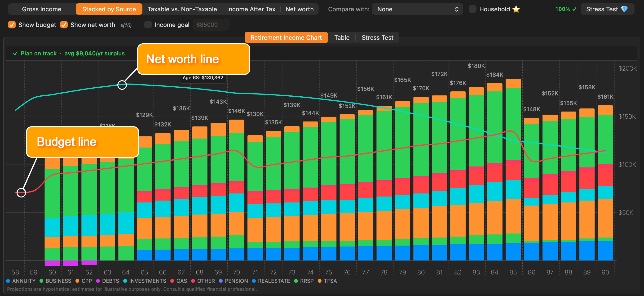Toggle the DEBTS legend item

pyautogui.click(x=107, y=281)
